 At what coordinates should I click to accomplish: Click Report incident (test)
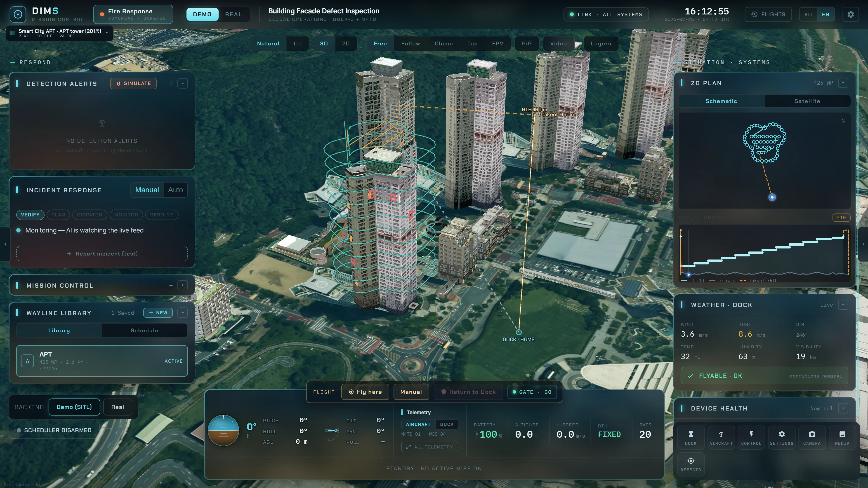coord(102,253)
